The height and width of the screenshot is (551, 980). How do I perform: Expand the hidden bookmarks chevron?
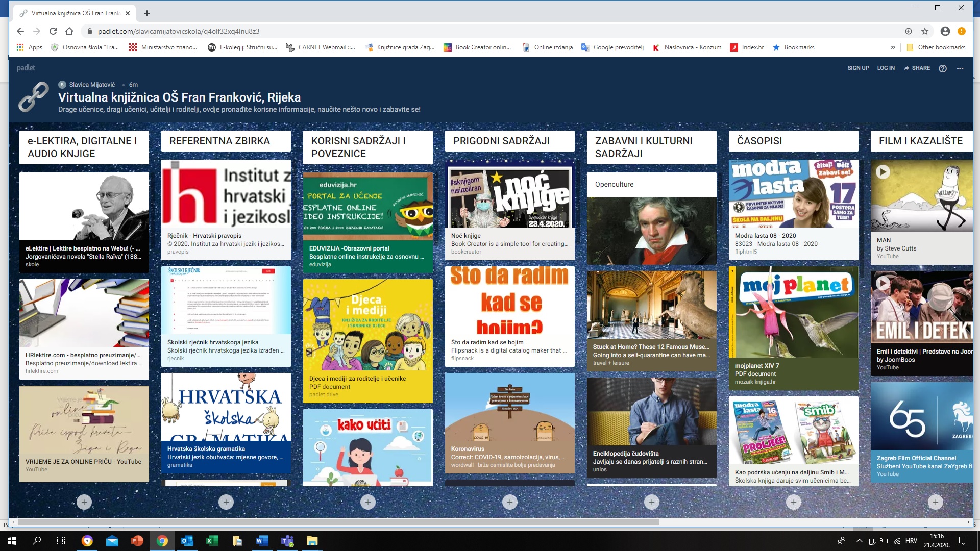893,47
